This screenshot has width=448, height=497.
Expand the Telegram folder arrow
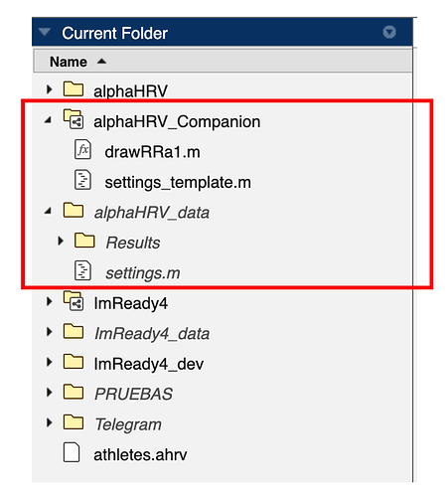(x=50, y=422)
